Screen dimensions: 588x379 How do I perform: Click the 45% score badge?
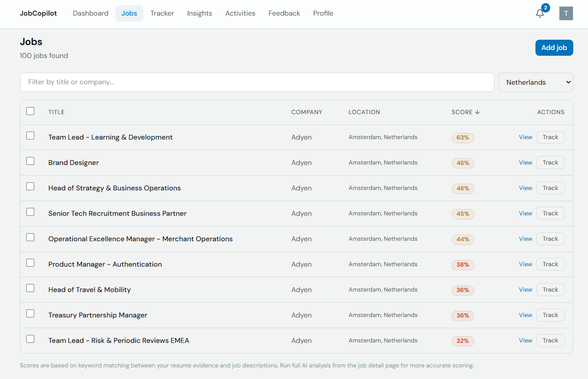pyautogui.click(x=463, y=214)
